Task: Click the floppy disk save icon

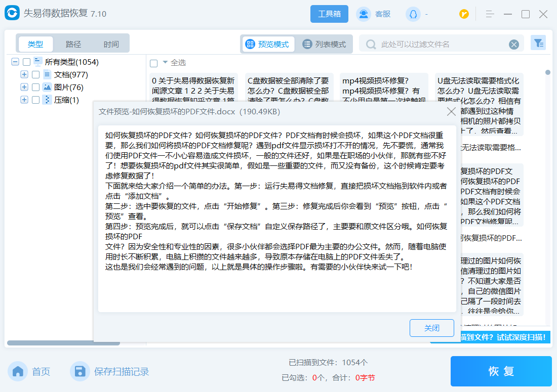Action: (80, 371)
